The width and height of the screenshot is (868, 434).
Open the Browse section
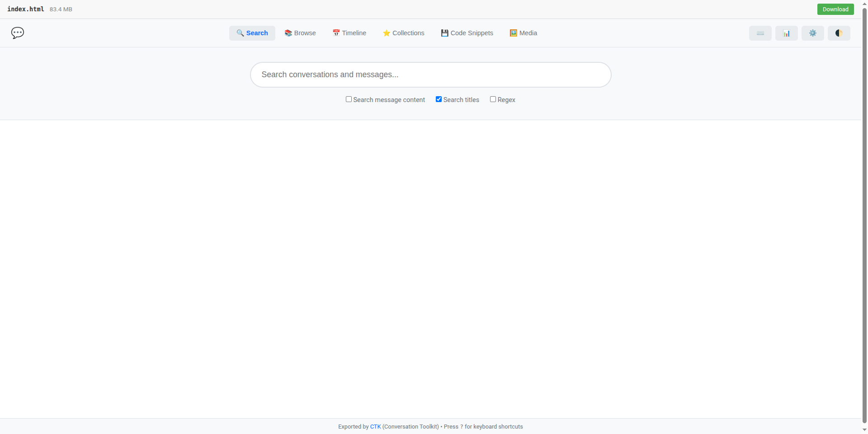pos(300,33)
